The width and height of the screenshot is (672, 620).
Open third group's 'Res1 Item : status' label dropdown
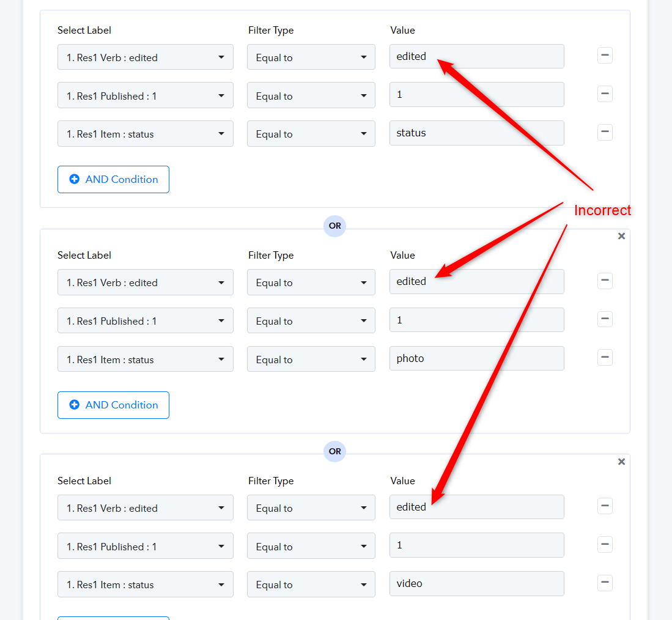pyautogui.click(x=146, y=584)
